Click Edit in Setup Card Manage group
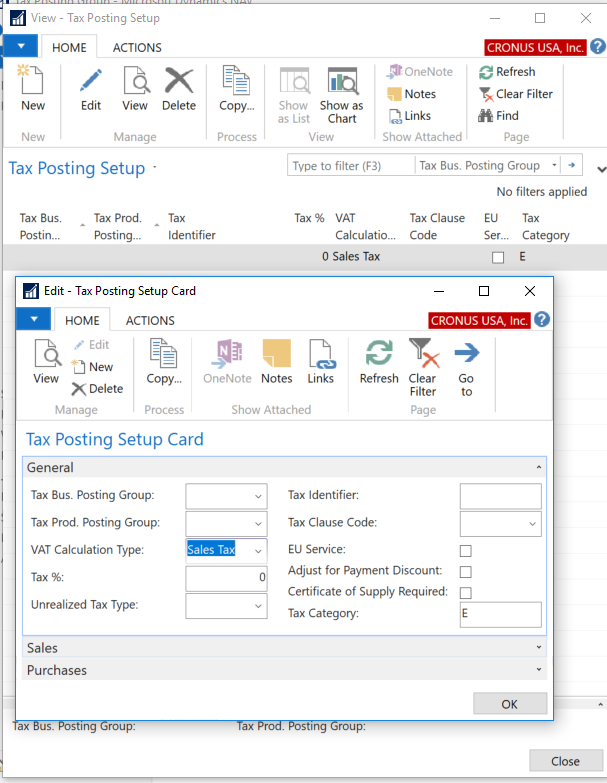 tap(92, 345)
